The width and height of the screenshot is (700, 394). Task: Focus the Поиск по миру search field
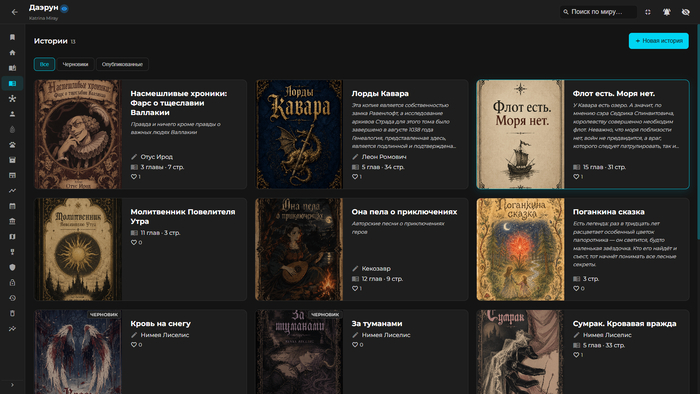[x=598, y=12]
